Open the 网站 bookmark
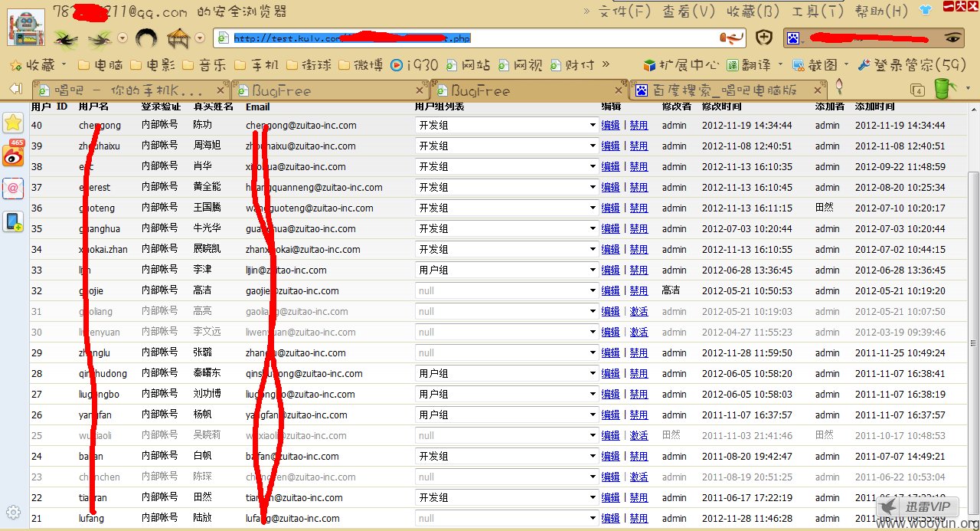 pyautogui.click(x=469, y=65)
